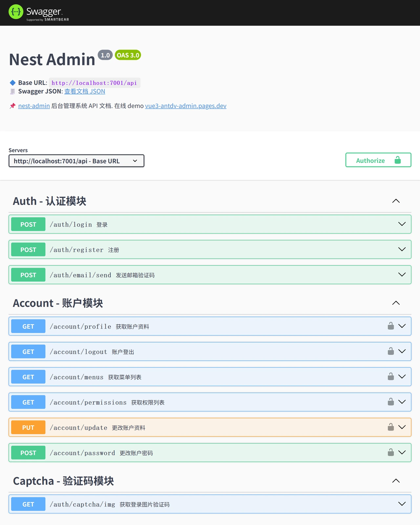
Task: Click lock icon on /account/profile row
Action: point(391,326)
